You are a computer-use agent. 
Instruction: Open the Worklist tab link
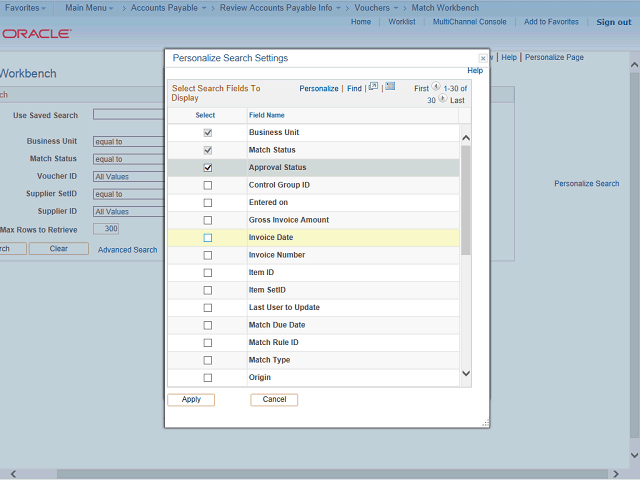click(401, 22)
